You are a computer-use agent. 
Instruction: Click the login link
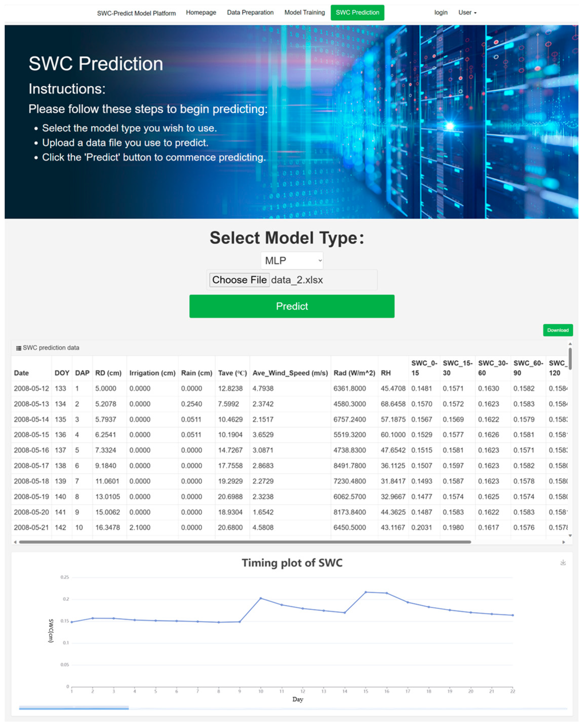[x=440, y=12]
